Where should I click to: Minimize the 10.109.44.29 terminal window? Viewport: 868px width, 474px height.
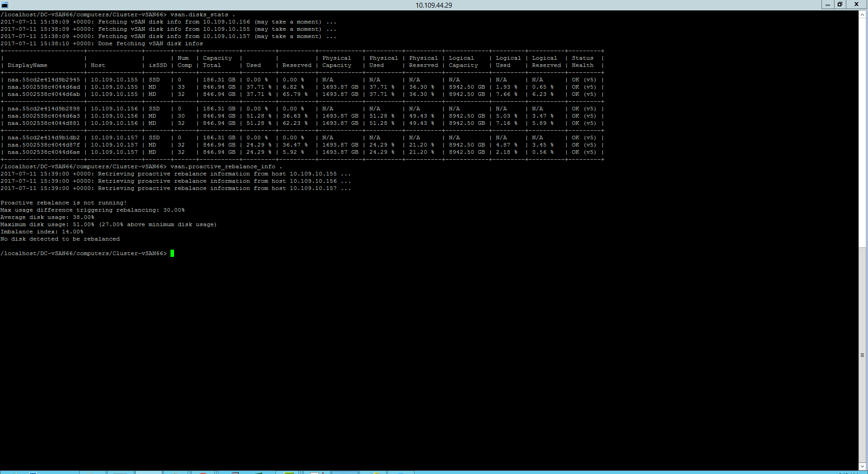click(827, 5)
